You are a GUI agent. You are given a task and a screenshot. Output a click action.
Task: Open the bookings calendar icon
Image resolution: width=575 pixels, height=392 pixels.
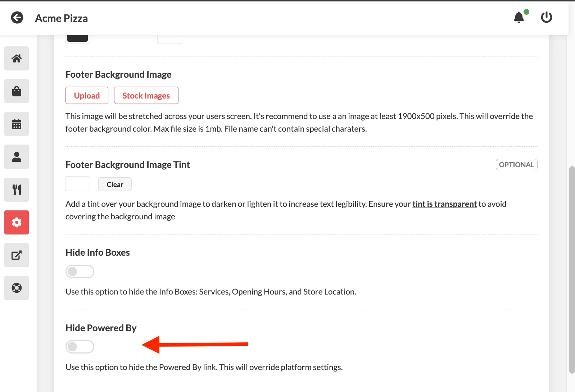(17, 124)
